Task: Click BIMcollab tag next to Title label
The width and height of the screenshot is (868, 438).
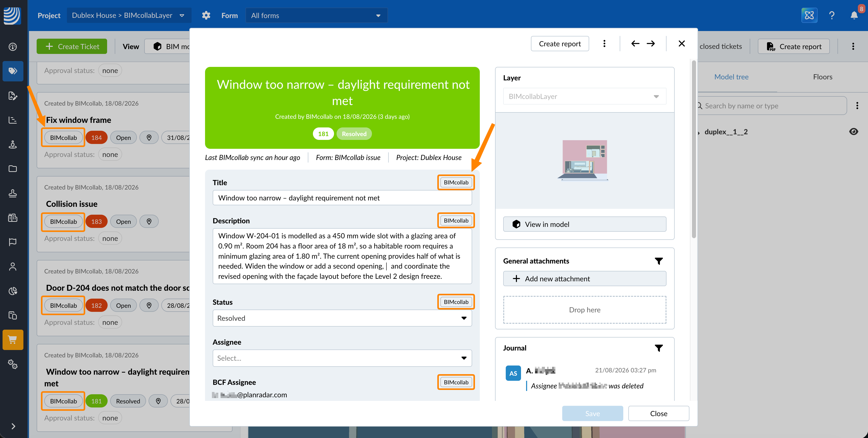Action: [456, 182]
